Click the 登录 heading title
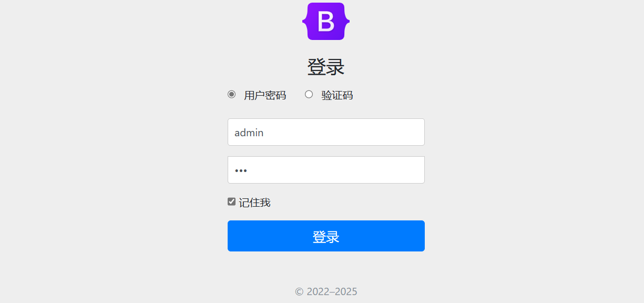Screen dimensions: 644x303 (326, 67)
